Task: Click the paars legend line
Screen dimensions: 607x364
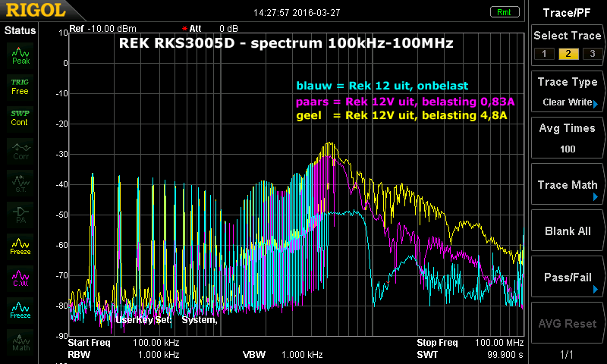Action: 405,102
